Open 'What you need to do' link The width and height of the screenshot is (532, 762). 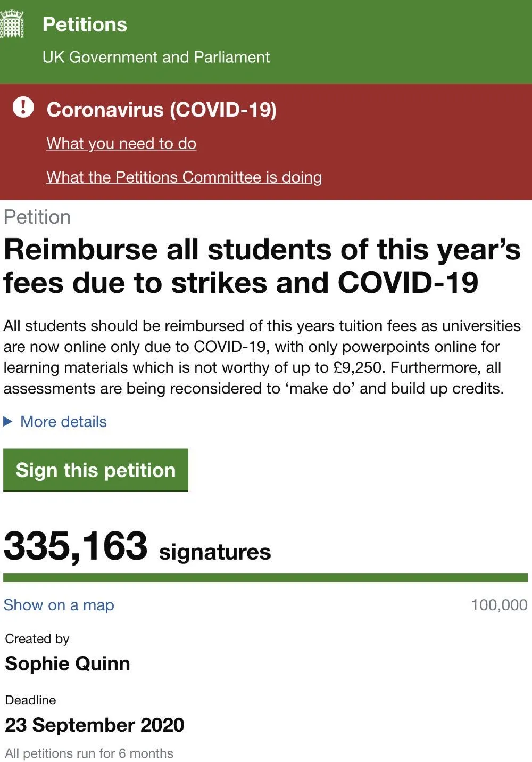(121, 143)
